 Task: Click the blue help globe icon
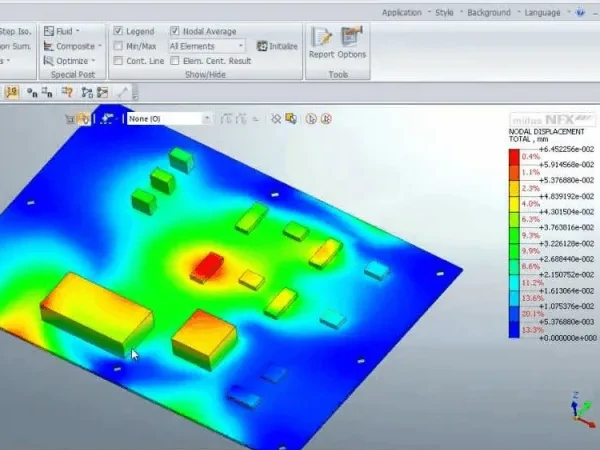click(580, 13)
